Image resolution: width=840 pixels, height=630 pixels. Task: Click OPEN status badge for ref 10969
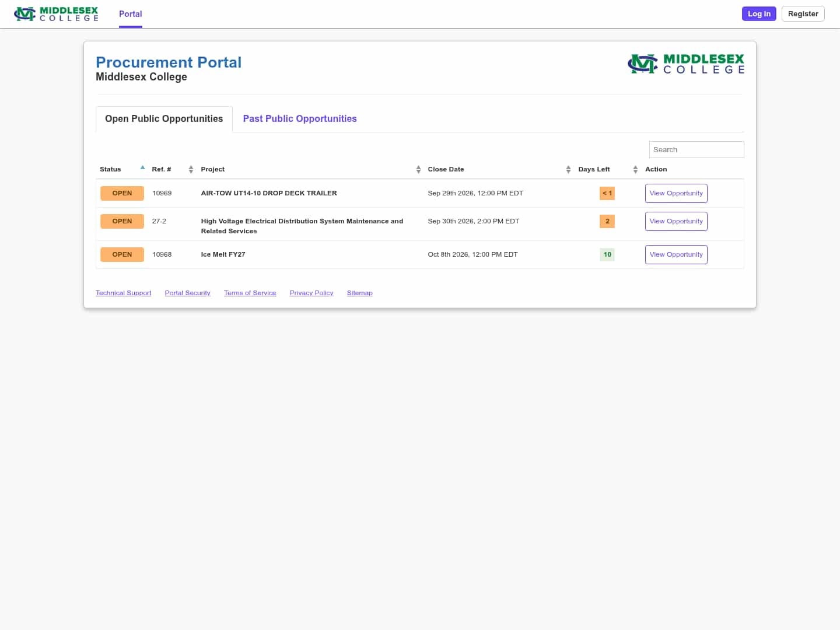(x=122, y=193)
